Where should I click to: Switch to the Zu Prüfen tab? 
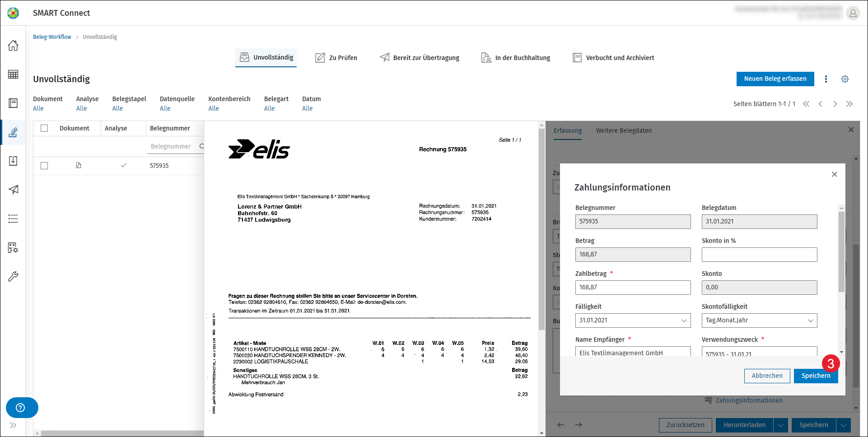336,58
